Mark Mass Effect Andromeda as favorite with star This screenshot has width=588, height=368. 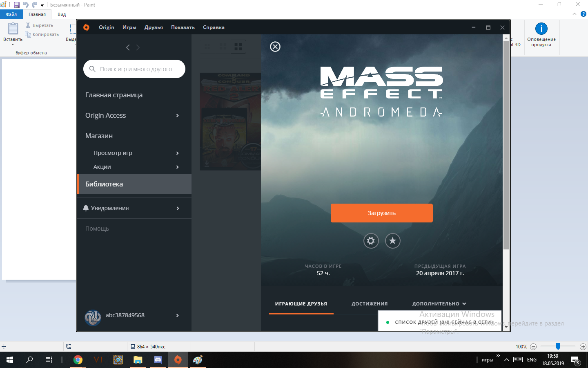[392, 241]
